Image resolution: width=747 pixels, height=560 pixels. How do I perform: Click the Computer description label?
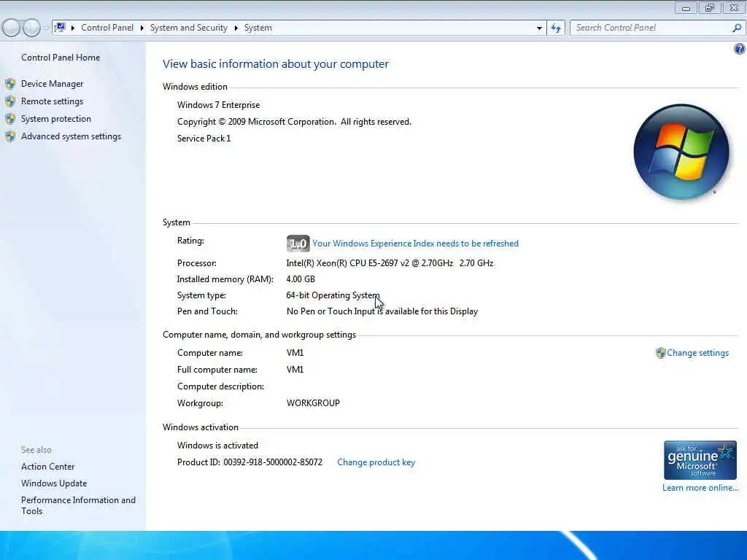pyautogui.click(x=220, y=386)
